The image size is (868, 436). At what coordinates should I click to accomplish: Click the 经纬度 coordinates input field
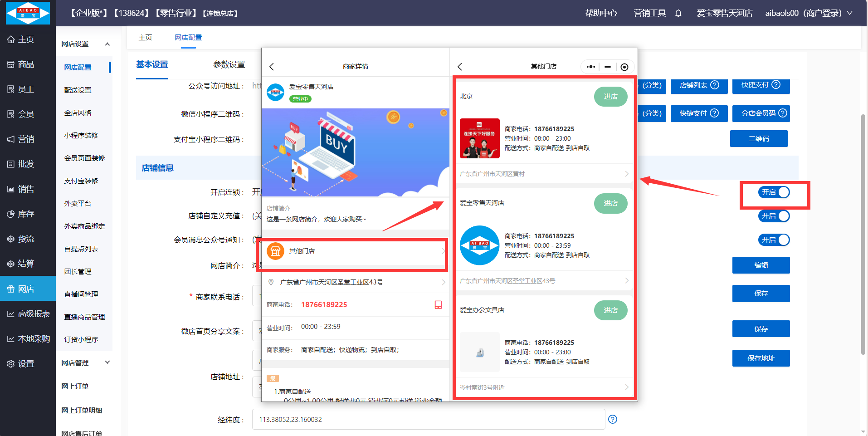[x=428, y=419]
